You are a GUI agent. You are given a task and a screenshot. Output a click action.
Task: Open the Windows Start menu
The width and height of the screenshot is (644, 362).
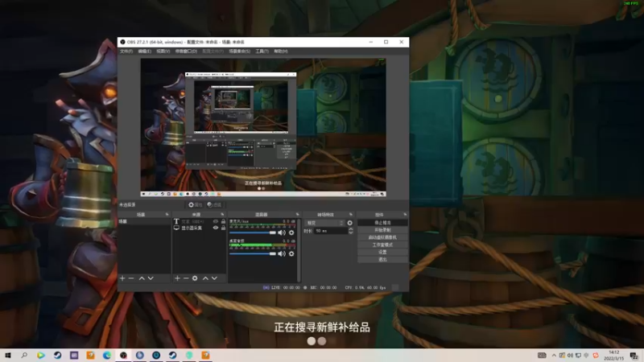(x=7, y=355)
